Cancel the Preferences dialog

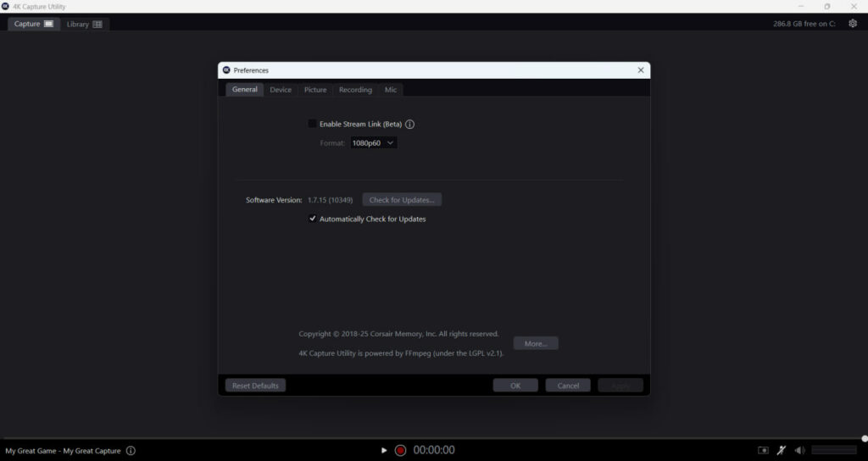point(568,386)
